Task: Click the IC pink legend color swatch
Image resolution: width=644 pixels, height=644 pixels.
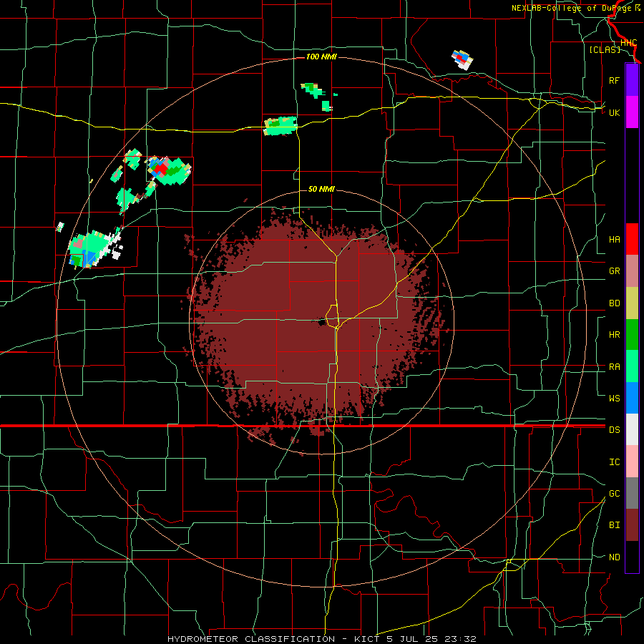Action: (x=632, y=462)
